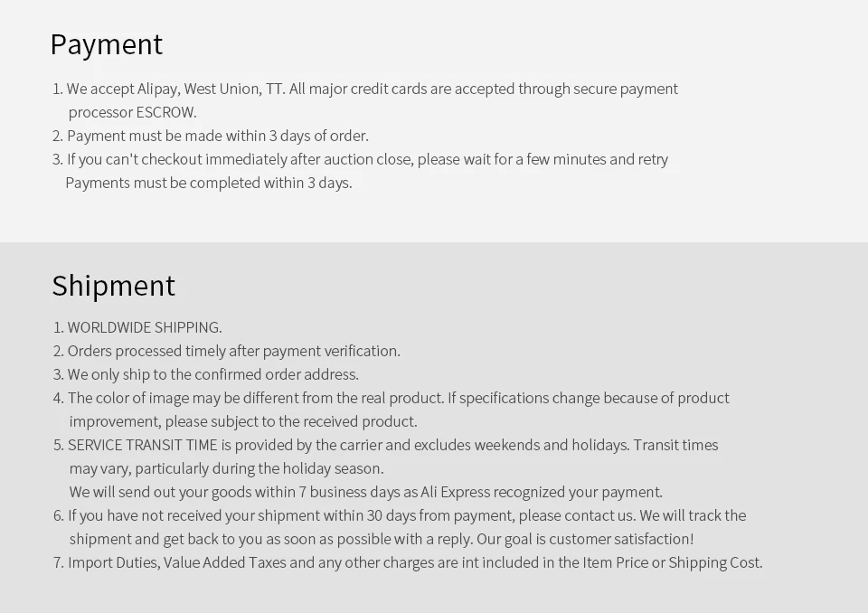This screenshot has height=613, width=868.
Task: Click the text 'processor ESCROW.'
Action: tap(132, 112)
